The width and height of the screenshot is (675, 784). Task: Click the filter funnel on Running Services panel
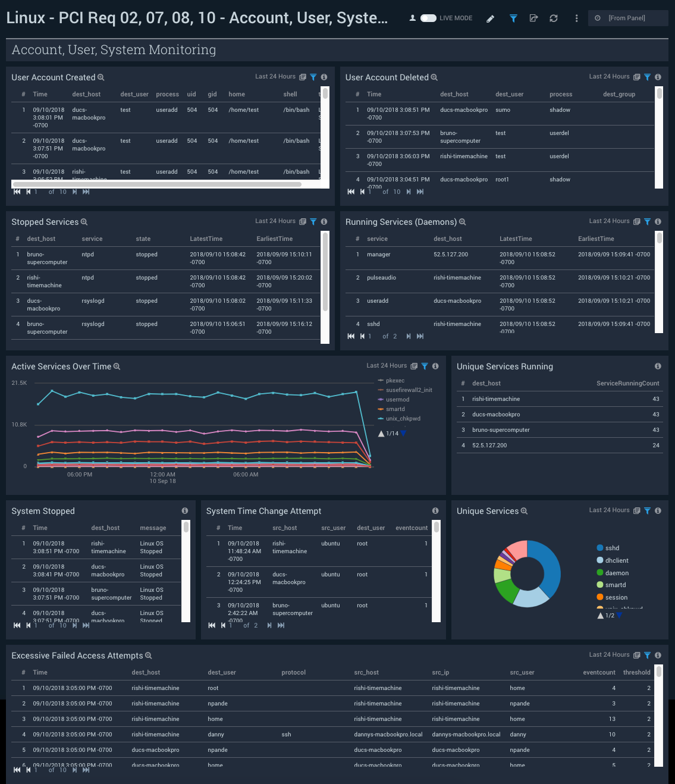[x=648, y=221]
